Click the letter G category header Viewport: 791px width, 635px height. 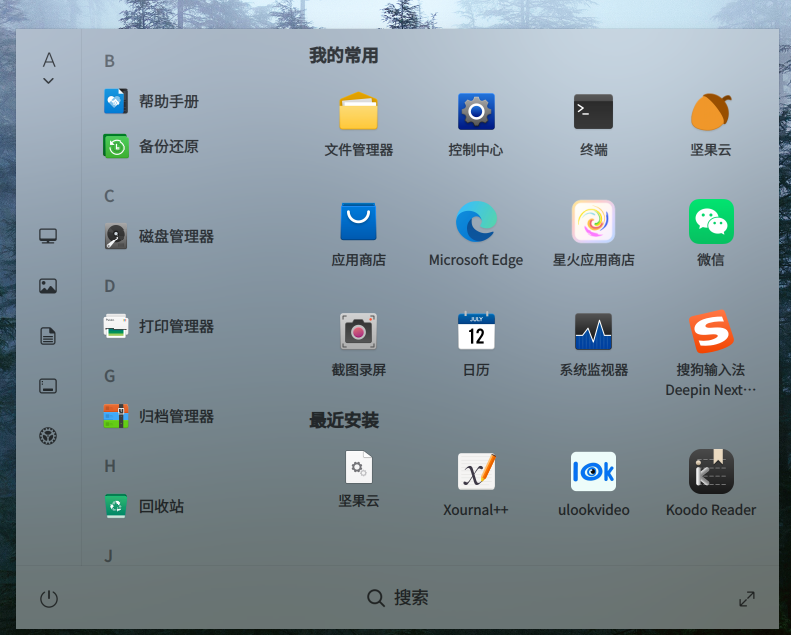pyautogui.click(x=109, y=376)
